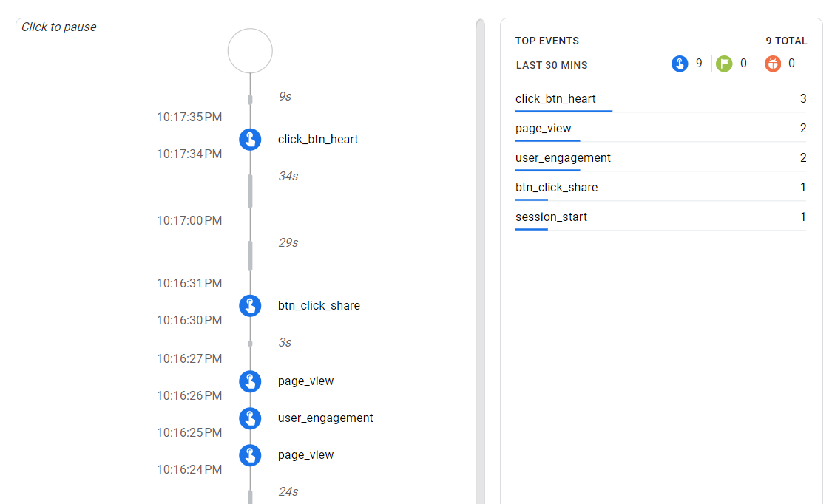The height and width of the screenshot is (504, 832).
Task: Click the '9 TOTAL' label
Action: 786,41
